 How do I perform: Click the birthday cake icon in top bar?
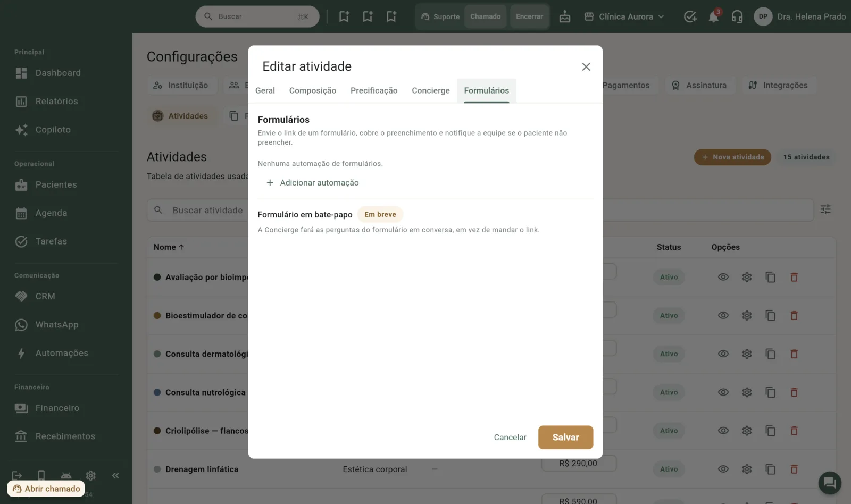point(565,17)
